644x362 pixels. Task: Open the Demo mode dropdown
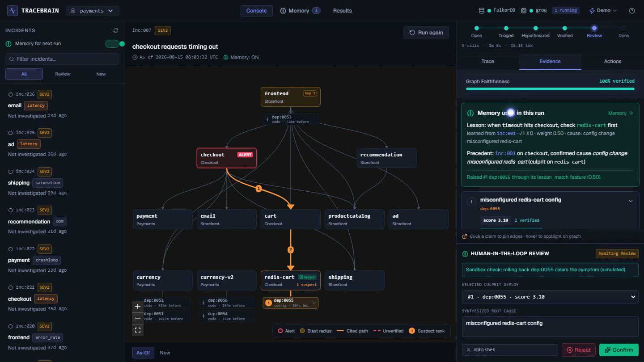(603, 10)
